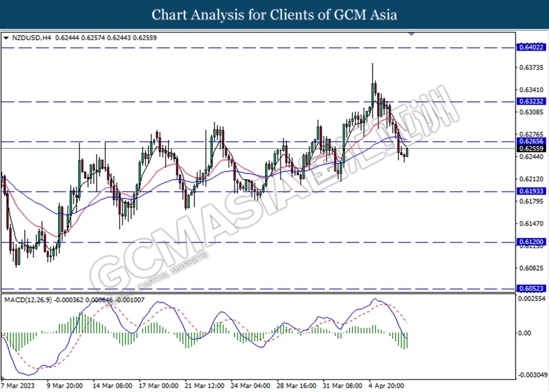The image size is (549, 392).
Task: Select the 0.61933 price level label
Action: point(531,191)
